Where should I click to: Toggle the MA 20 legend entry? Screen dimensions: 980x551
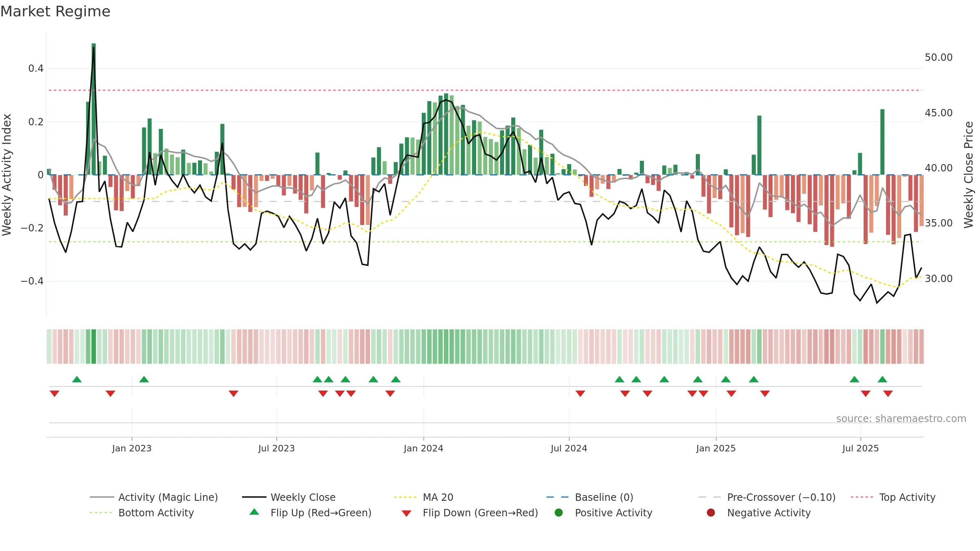pyautogui.click(x=423, y=497)
